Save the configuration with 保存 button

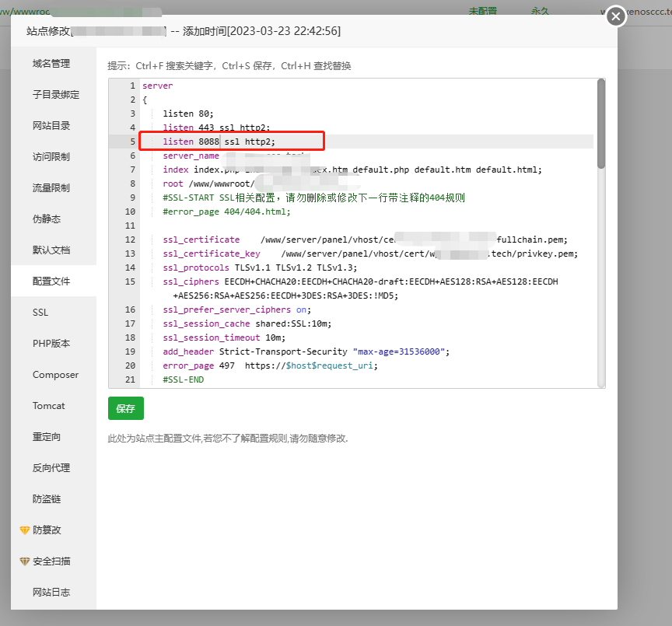tap(125, 408)
